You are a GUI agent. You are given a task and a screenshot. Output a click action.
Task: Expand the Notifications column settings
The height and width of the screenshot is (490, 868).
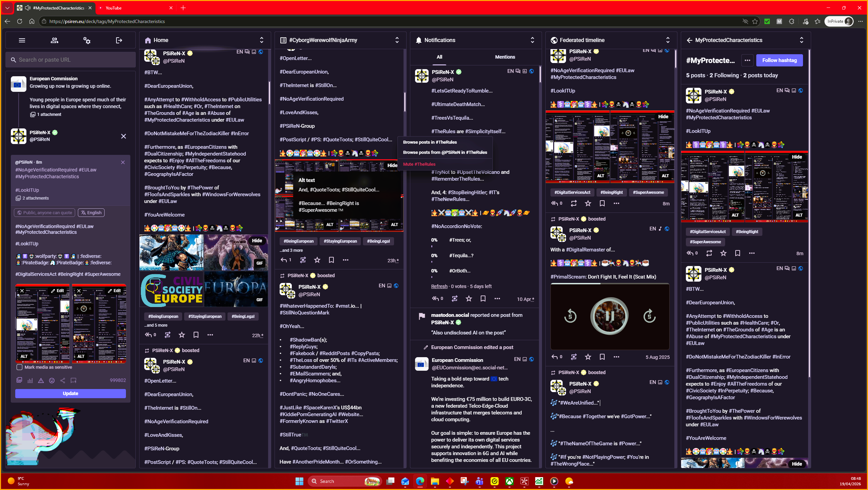click(x=533, y=40)
